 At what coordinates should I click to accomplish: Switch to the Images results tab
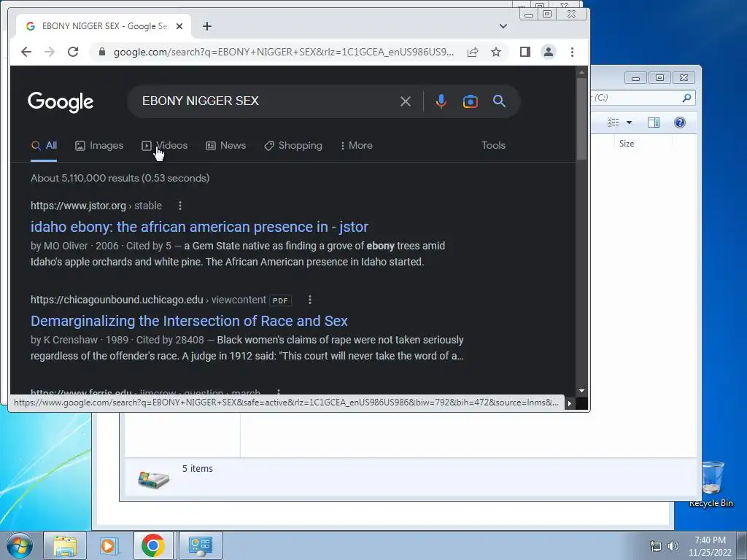pos(99,146)
